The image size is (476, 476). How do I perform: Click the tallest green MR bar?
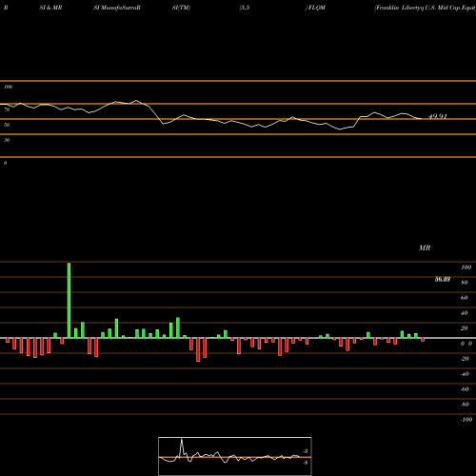pos(69,300)
